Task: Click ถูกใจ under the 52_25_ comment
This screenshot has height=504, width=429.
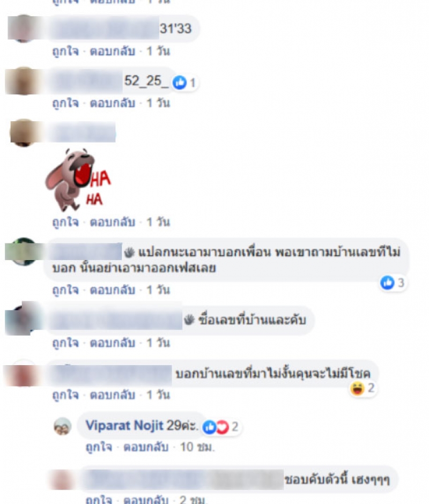Action: 65,103
